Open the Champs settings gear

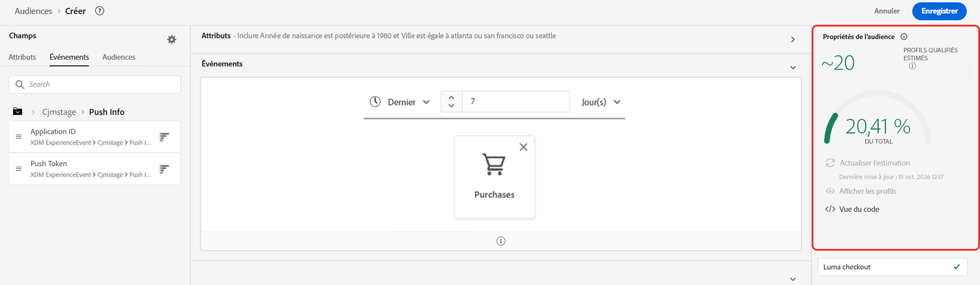pyautogui.click(x=172, y=39)
